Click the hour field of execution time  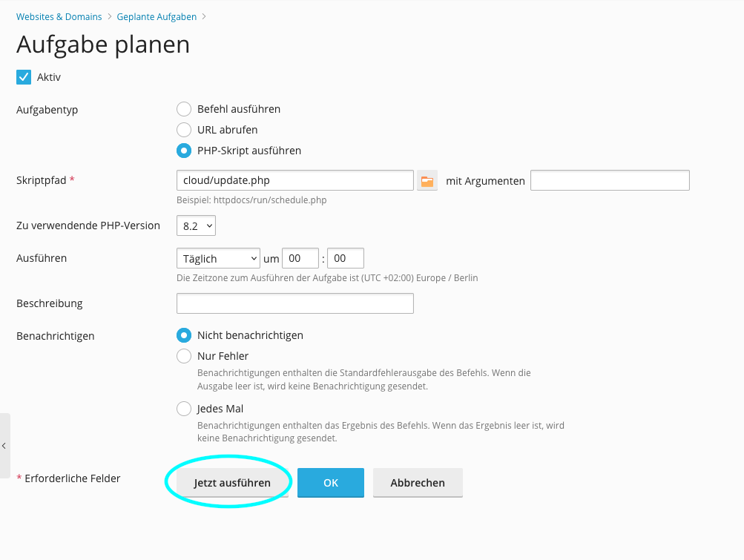[x=300, y=258]
